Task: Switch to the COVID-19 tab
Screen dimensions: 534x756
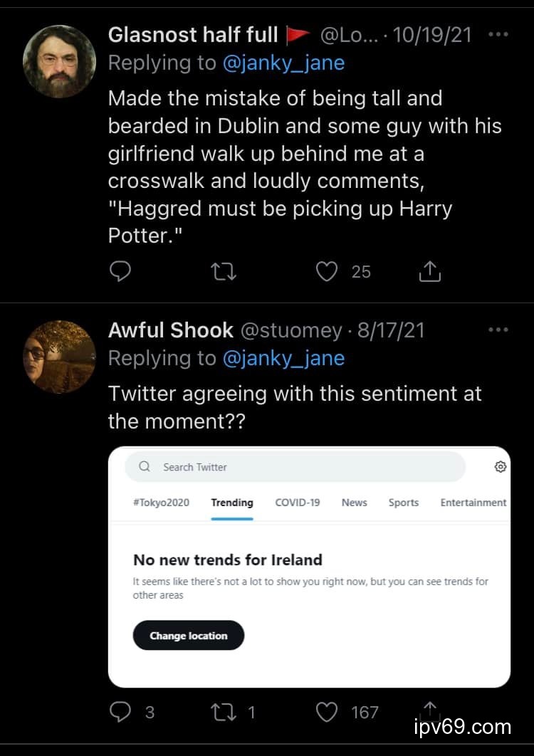Action: [x=297, y=503]
